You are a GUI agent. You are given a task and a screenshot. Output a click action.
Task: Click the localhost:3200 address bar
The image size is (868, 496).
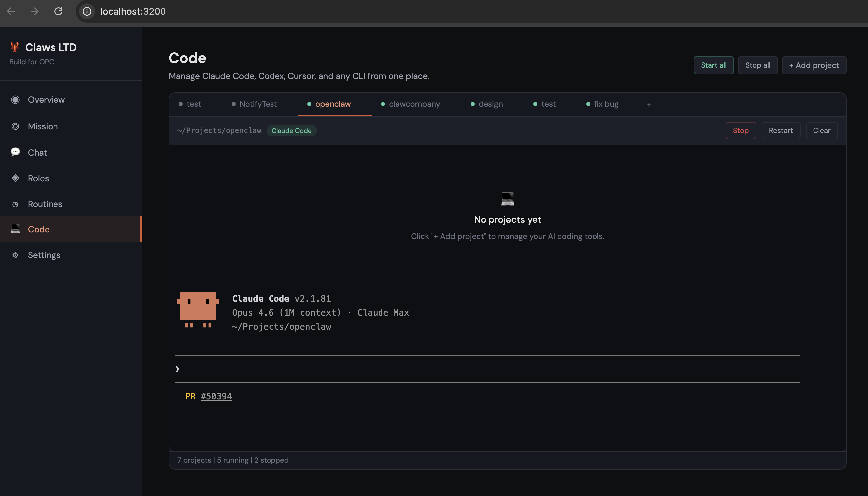(133, 11)
